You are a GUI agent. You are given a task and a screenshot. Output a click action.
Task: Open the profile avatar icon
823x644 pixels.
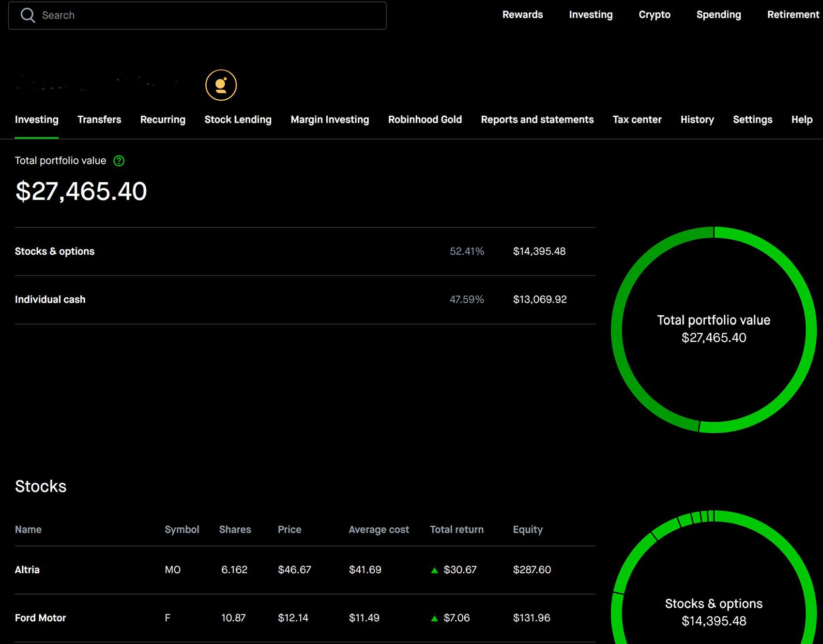[221, 85]
